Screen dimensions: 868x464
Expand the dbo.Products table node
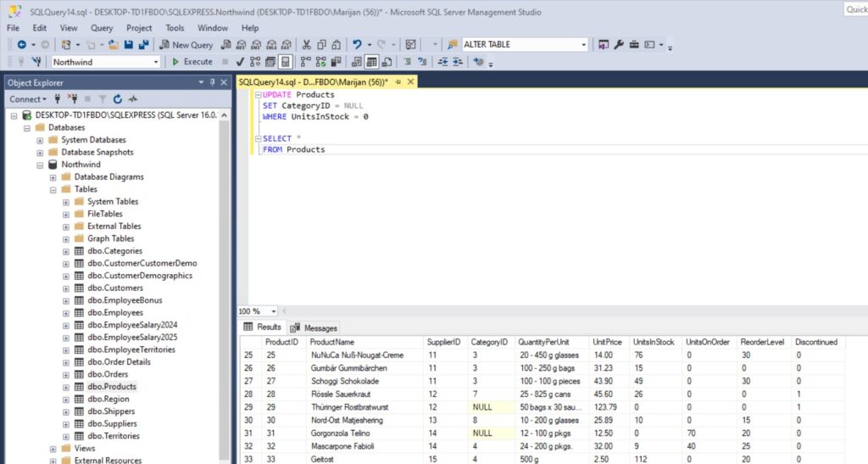(66, 387)
